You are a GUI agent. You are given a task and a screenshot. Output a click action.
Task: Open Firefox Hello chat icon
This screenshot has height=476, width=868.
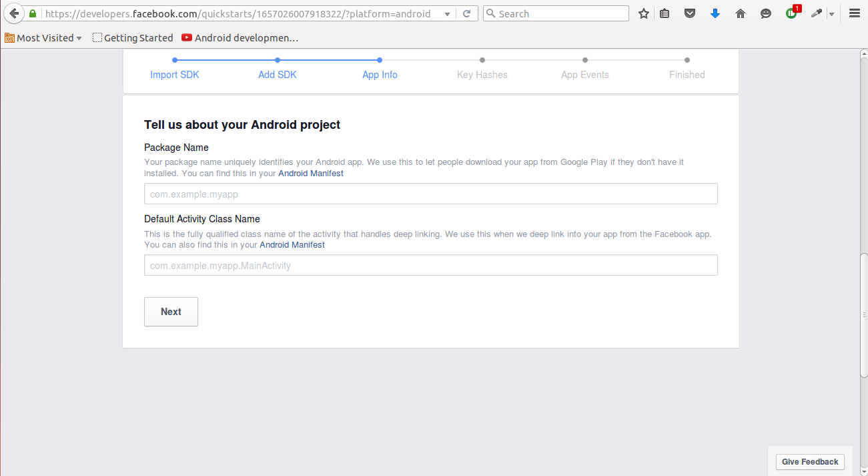coord(765,13)
